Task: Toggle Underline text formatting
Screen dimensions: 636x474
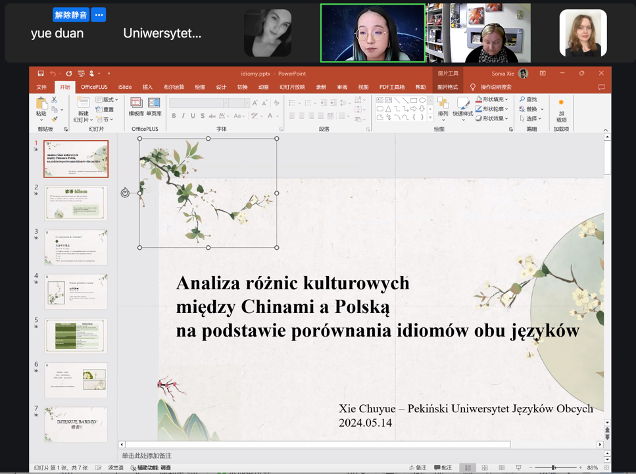Action: (193, 115)
